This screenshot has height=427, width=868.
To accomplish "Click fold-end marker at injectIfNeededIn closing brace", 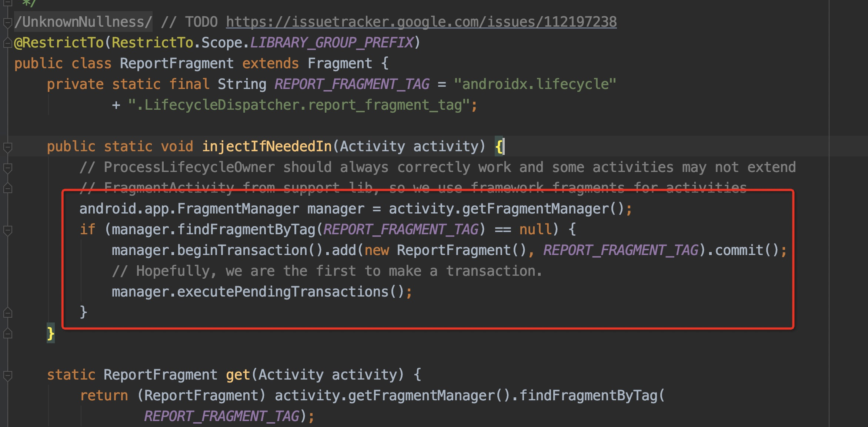I will pyautogui.click(x=8, y=334).
